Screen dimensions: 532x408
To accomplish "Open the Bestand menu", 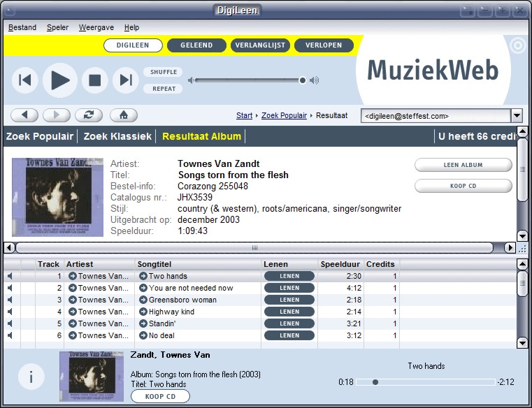I will click(22, 27).
